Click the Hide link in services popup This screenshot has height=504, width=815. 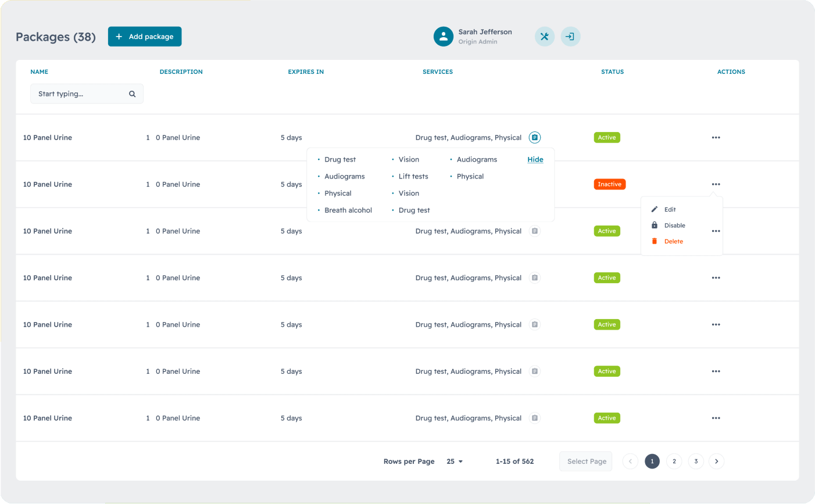click(535, 159)
